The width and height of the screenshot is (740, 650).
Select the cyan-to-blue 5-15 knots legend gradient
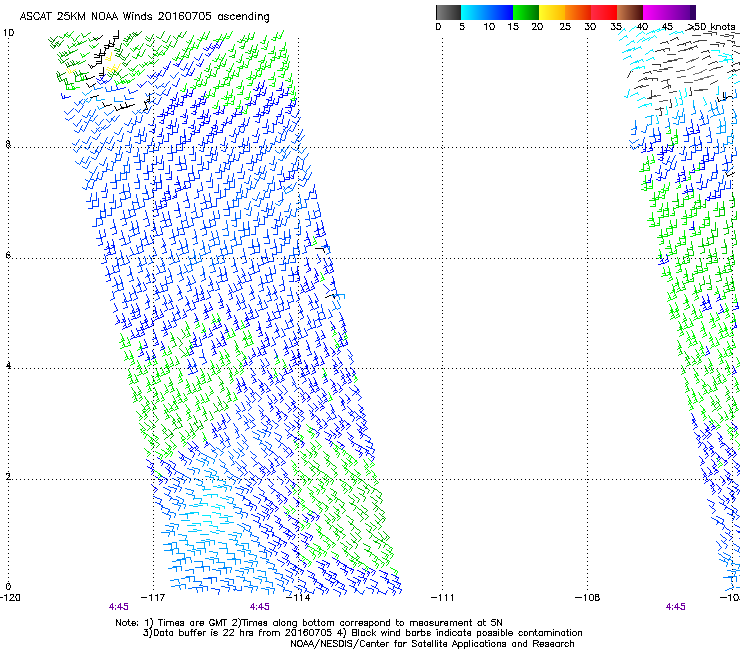click(487, 12)
